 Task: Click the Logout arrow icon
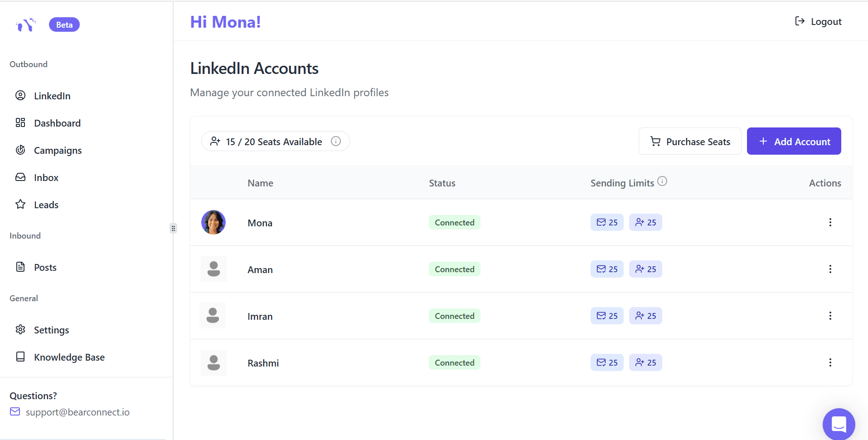(799, 21)
